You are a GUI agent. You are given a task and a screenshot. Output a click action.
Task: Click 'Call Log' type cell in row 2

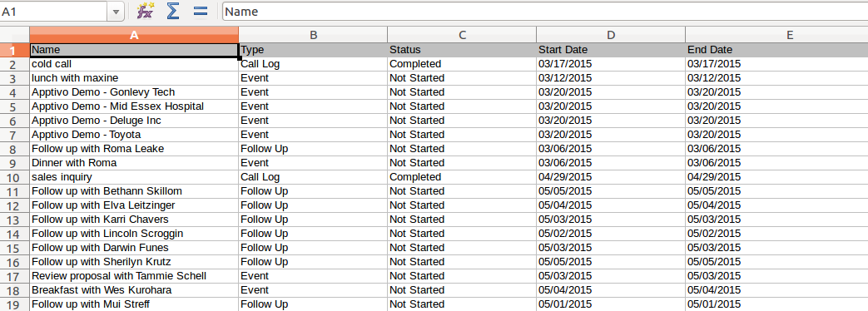click(x=313, y=64)
